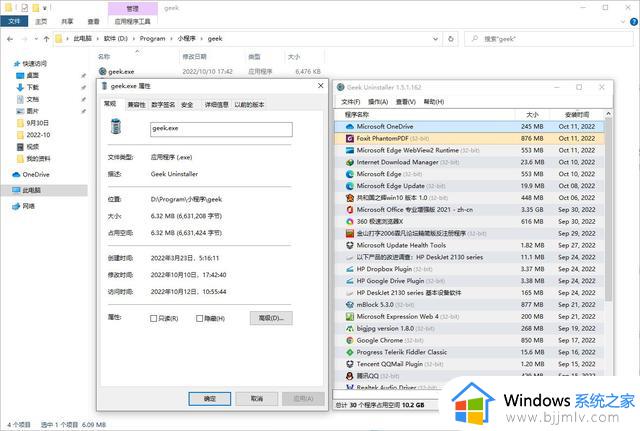This screenshot has height=431, width=640.
Task: Click the Geek Uninstaller search field at bottom
Action: [387, 394]
